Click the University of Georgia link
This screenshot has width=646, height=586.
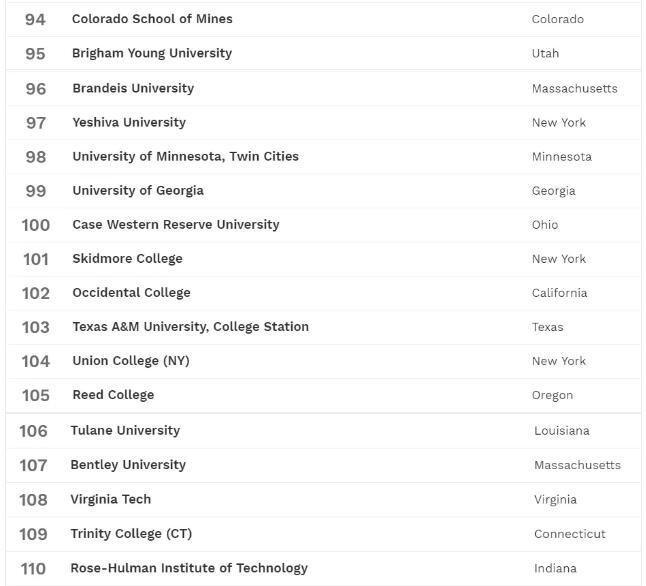click(138, 190)
